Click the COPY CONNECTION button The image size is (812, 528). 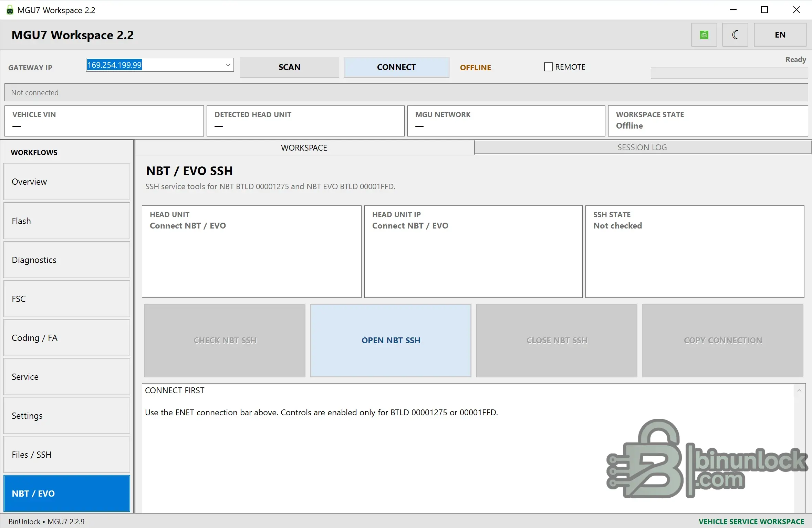(723, 341)
